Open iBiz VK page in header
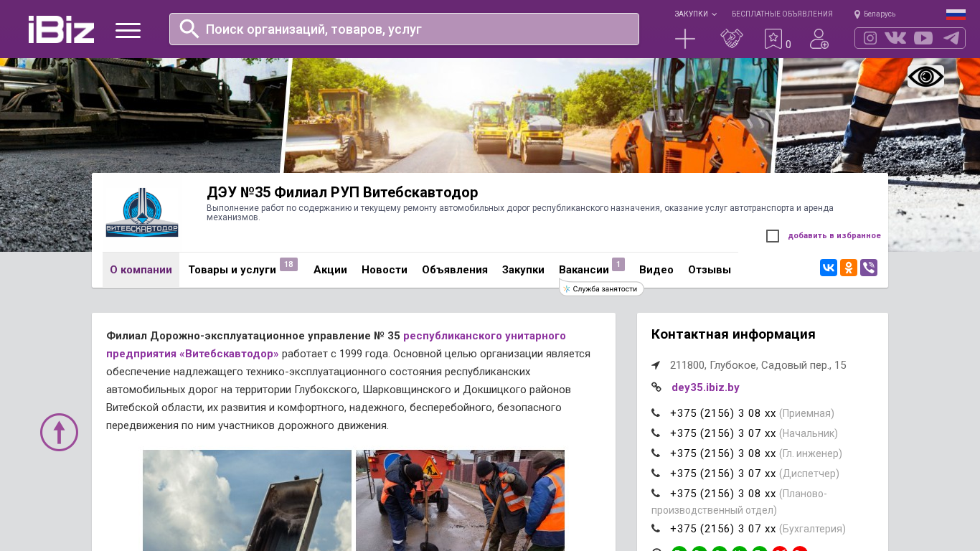This screenshot has height=551, width=980. coord(895,38)
